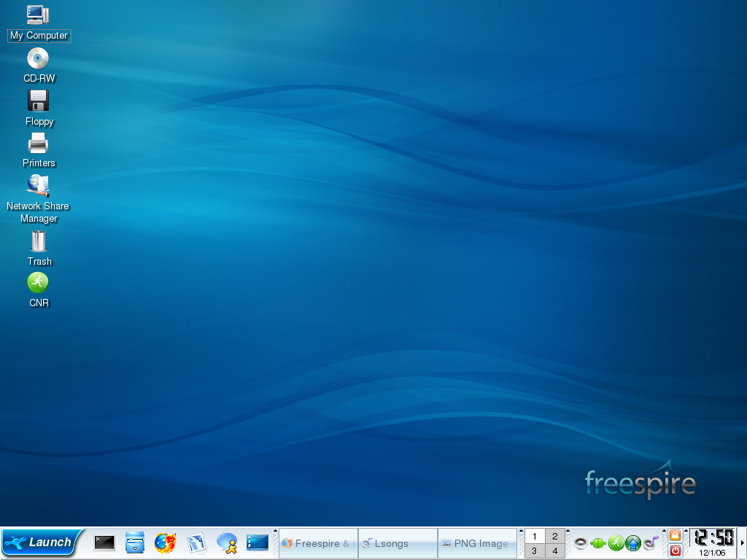Expand the arrow above the lock button

pyautogui.click(x=686, y=531)
